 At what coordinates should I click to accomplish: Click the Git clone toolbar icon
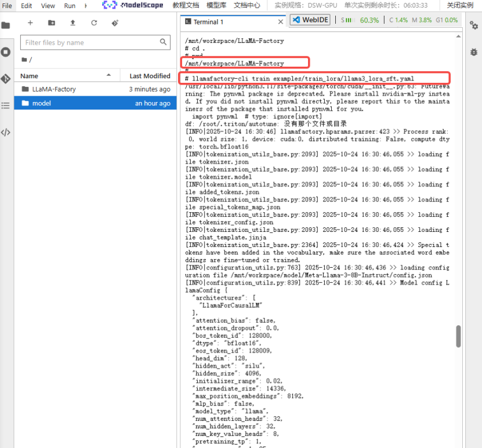(x=115, y=23)
